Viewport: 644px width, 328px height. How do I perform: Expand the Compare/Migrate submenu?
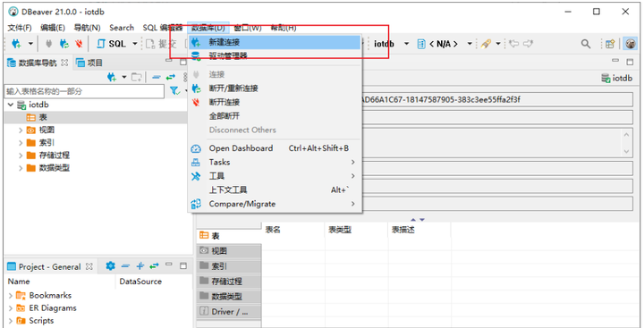pos(275,204)
